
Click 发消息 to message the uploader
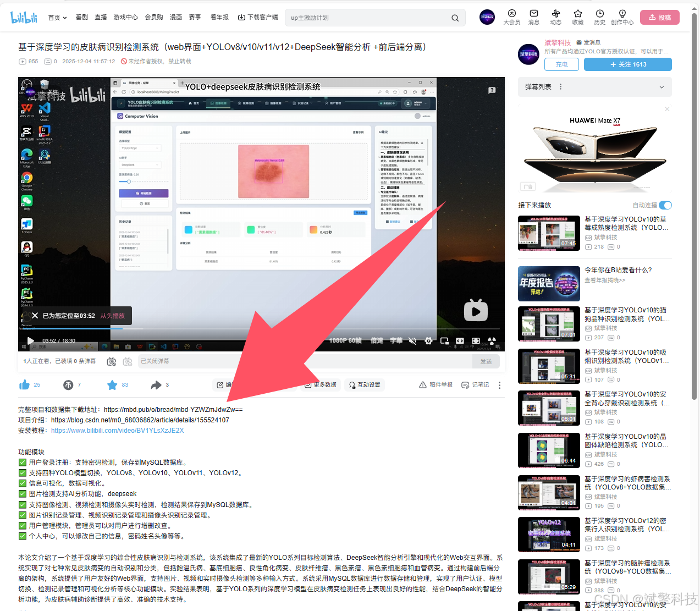pyautogui.click(x=588, y=42)
